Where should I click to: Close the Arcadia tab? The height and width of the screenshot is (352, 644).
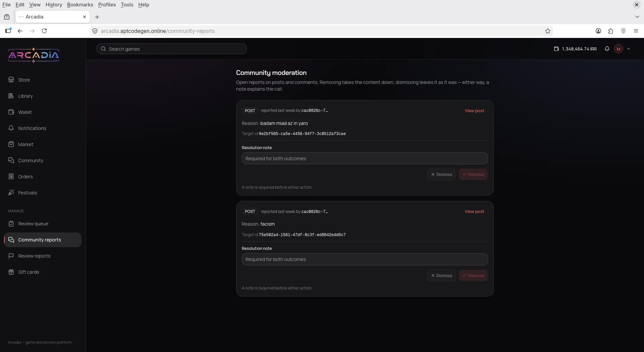(85, 17)
